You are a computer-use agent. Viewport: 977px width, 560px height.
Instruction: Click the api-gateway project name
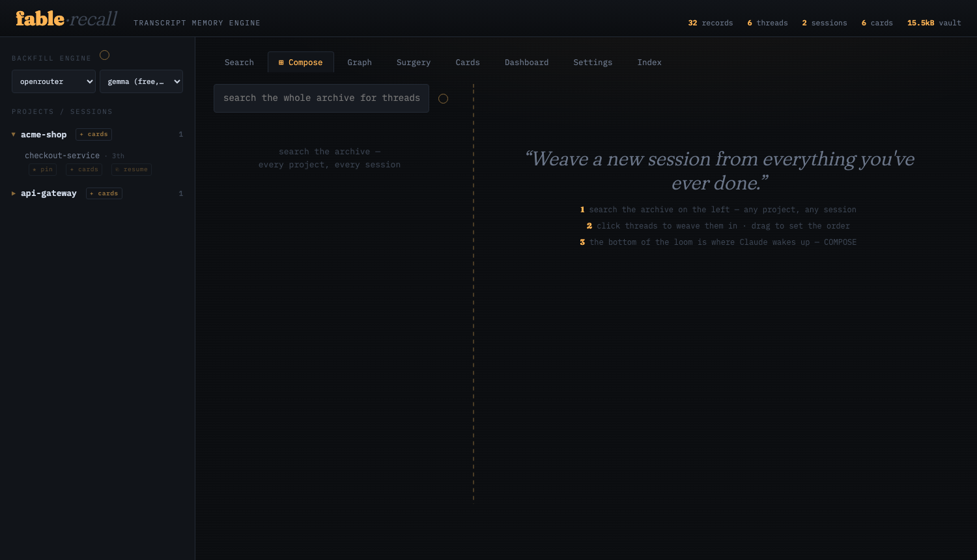point(49,193)
